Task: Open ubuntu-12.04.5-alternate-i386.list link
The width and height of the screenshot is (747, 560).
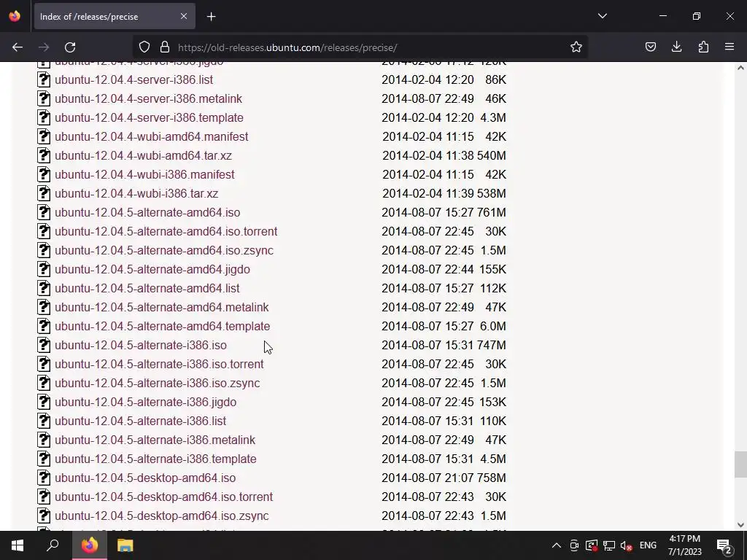Action: click(x=141, y=421)
